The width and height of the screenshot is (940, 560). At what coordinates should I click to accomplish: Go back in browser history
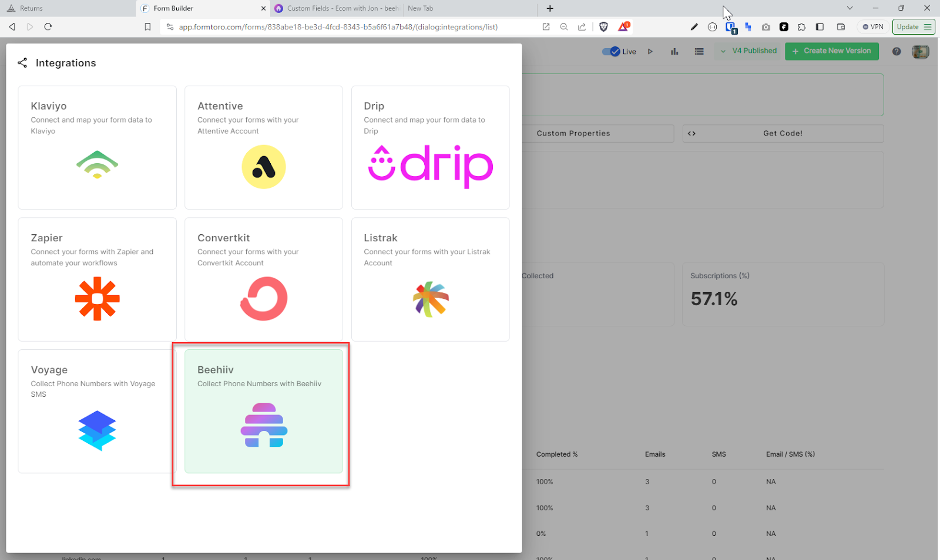tap(12, 27)
